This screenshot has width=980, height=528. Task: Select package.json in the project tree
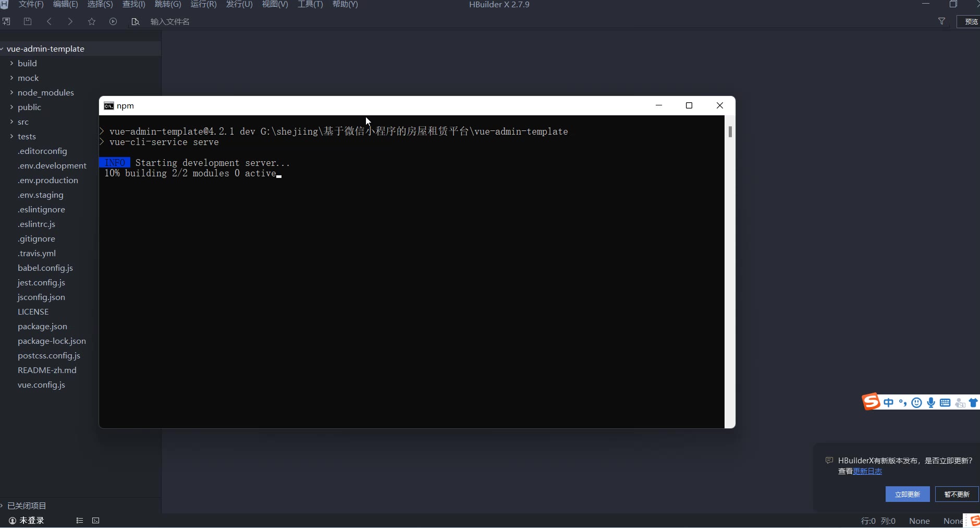(x=42, y=327)
